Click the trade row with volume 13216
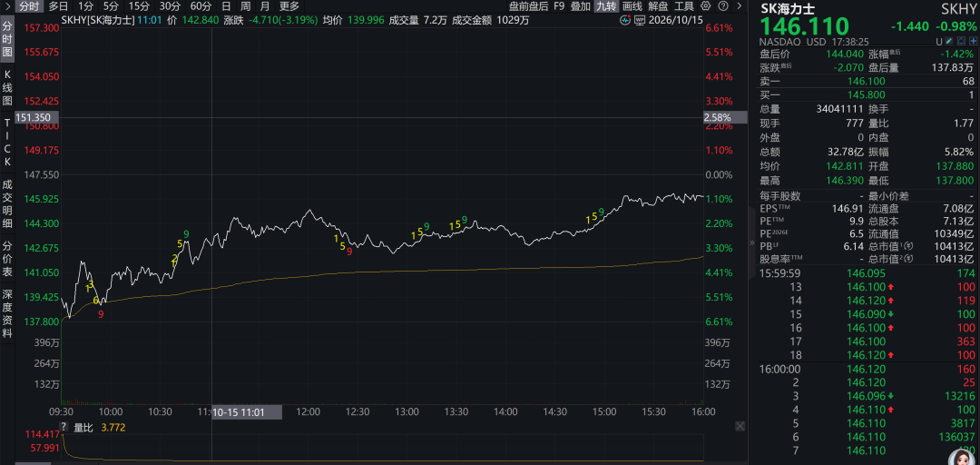Image resolution: width=980 pixels, height=465 pixels. tap(867, 396)
